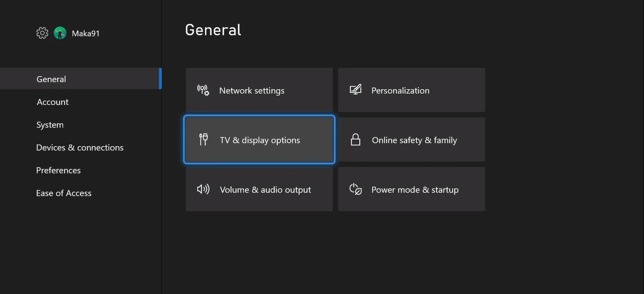Click the settings gear icon
The width and height of the screenshot is (644, 294).
[x=42, y=33]
